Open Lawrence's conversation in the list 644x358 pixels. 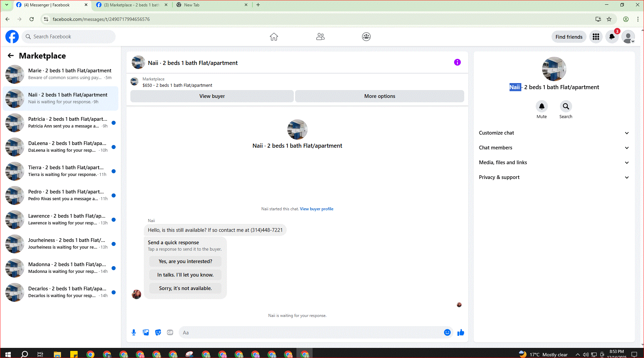pyautogui.click(x=61, y=220)
